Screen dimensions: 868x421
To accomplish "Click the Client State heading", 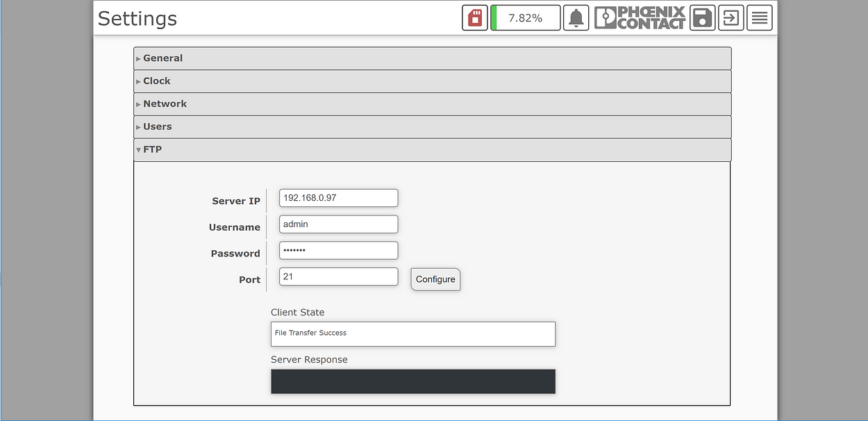I will pyautogui.click(x=298, y=313).
